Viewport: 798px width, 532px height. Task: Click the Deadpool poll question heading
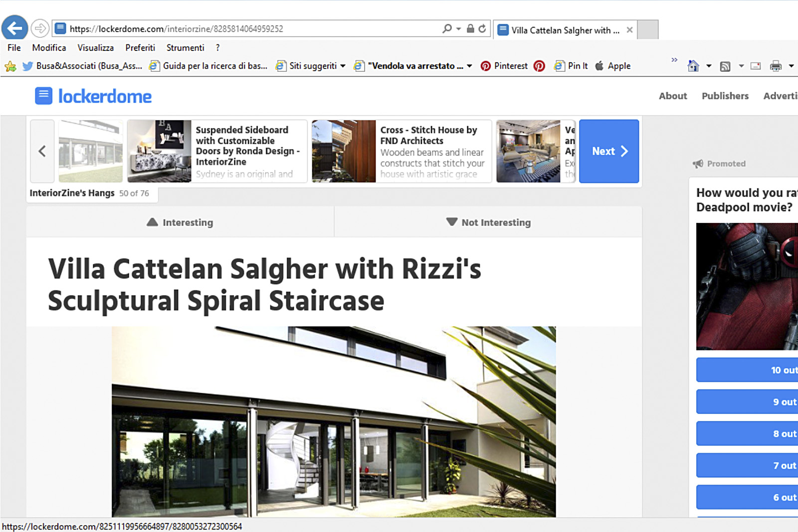pos(747,200)
